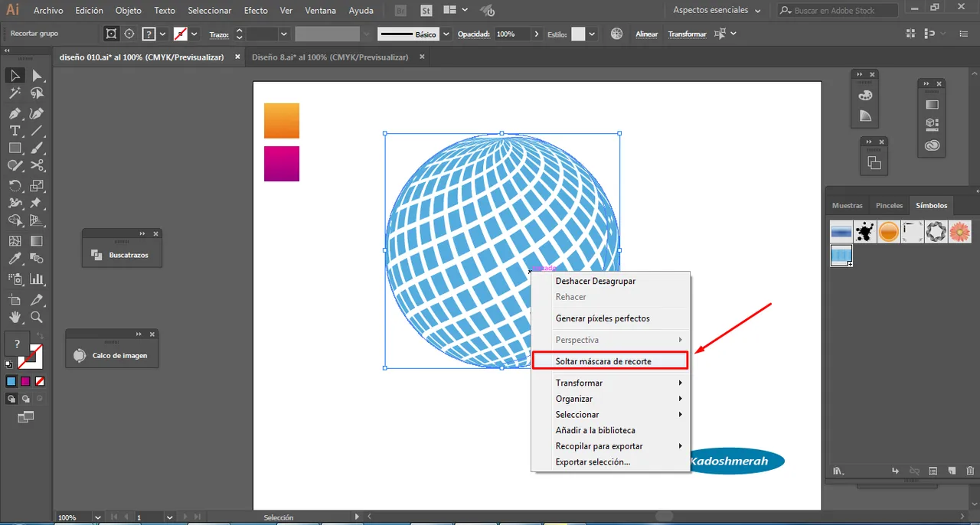Pick the Scissors tool
Viewport: 980px width, 525px height.
36,165
